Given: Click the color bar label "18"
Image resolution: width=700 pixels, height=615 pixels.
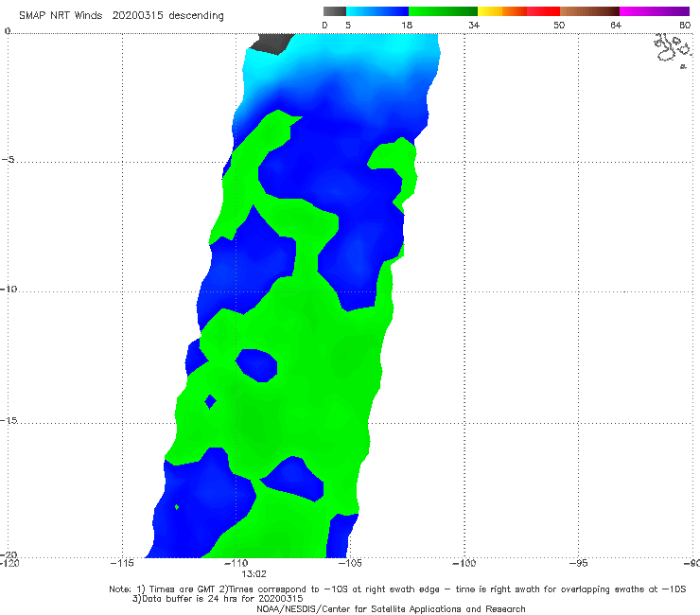Looking at the screenshot, I should tap(407, 26).
